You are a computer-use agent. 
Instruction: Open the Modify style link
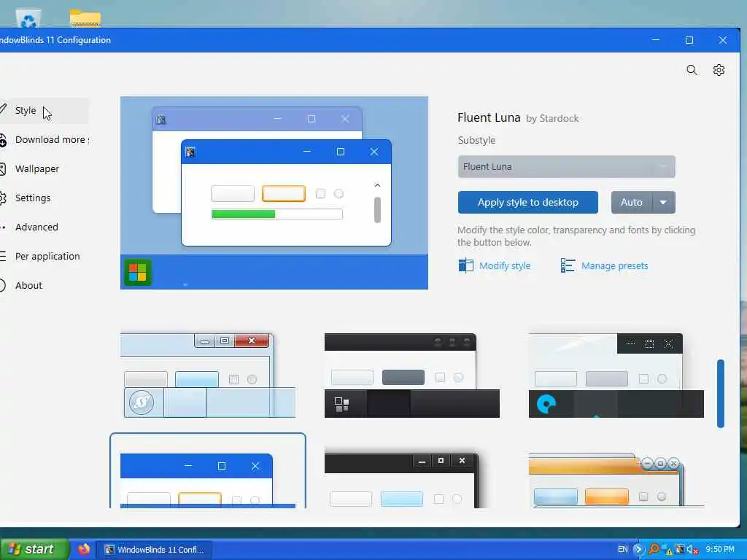tap(495, 265)
